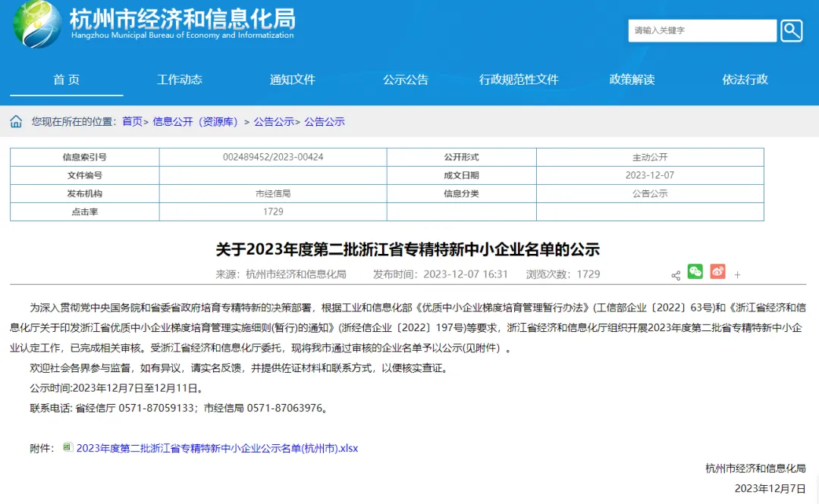Click the 公开形式 label cell
The height and width of the screenshot is (504, 819).
click(461, 157)
